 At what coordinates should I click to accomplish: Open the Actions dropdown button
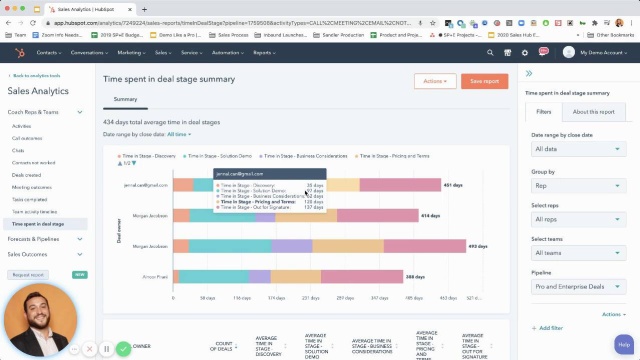click(435, 81)
